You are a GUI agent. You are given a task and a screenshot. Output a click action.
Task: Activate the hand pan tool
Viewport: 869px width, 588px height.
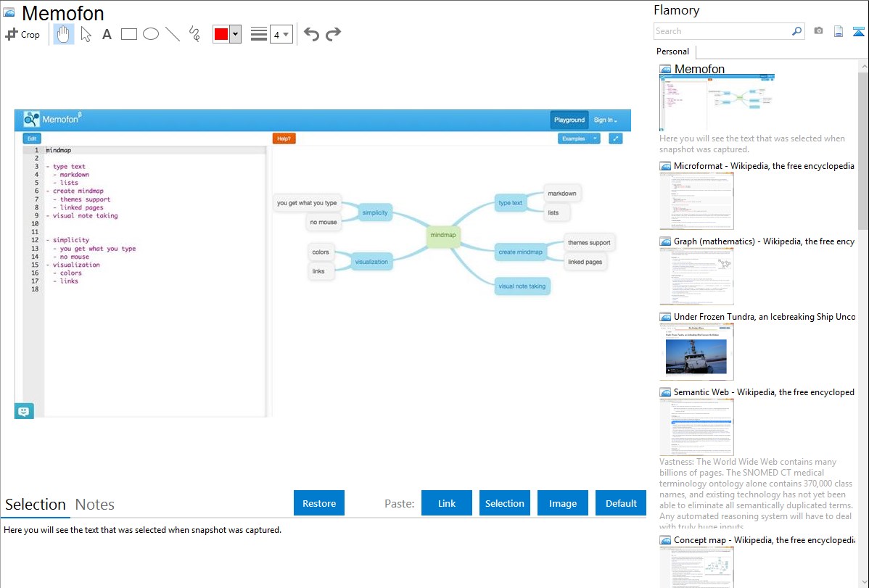(x=64, y=34)
